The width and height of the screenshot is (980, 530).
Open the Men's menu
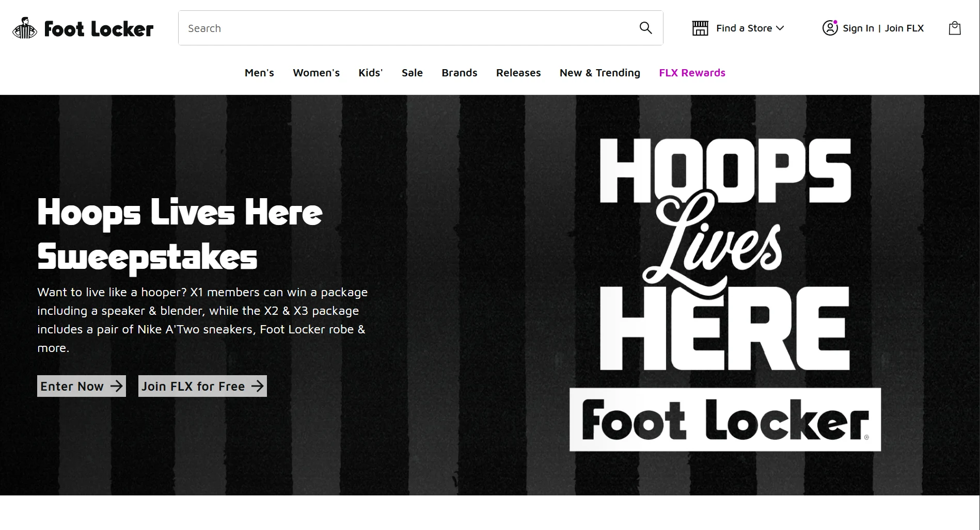tap(259, 73)
